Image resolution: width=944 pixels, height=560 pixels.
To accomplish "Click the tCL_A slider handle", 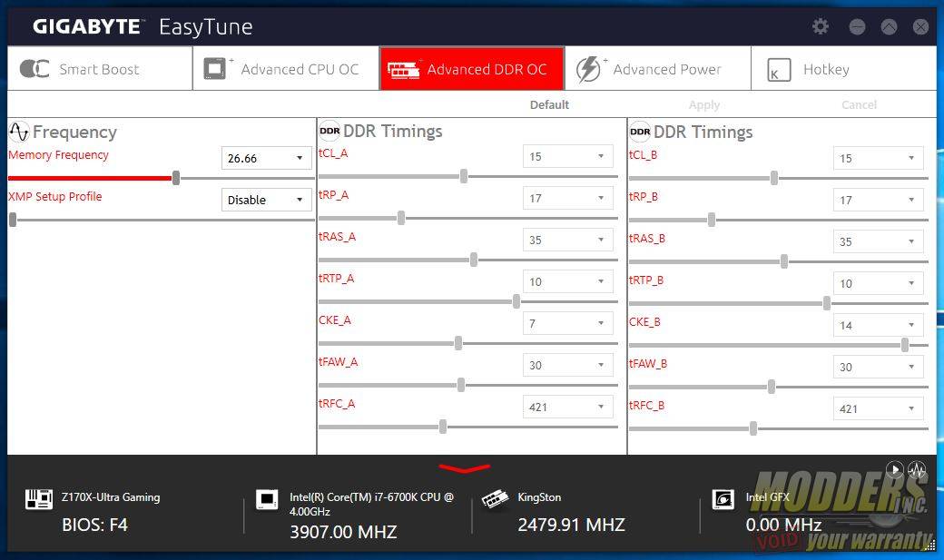I will click(x=464, y=176).
